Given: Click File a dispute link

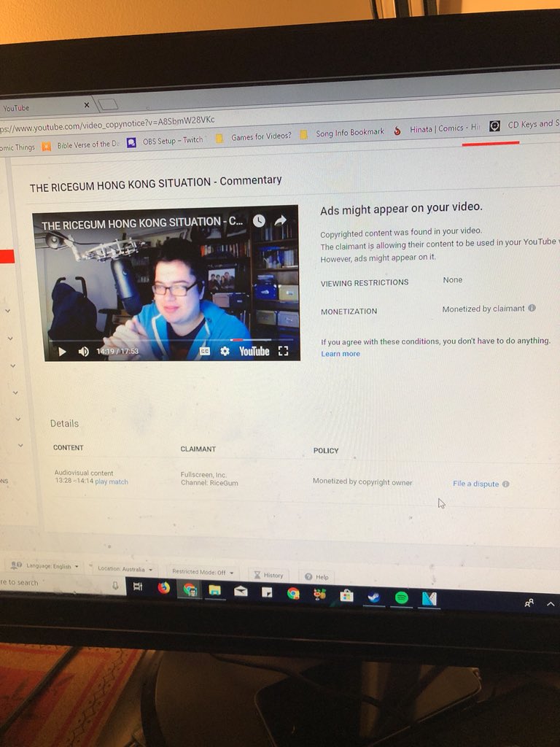Looking at the screenshot, I should 475,484.
